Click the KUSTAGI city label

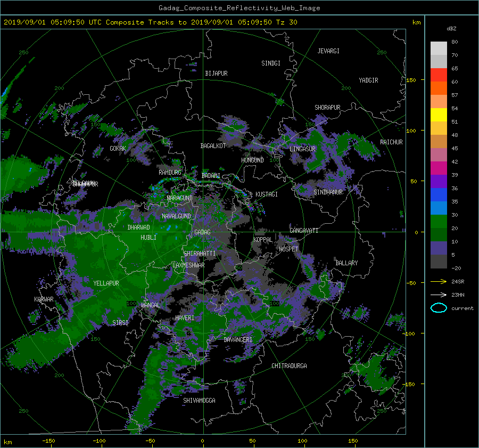pyautogui.click(x=267, y=194)
